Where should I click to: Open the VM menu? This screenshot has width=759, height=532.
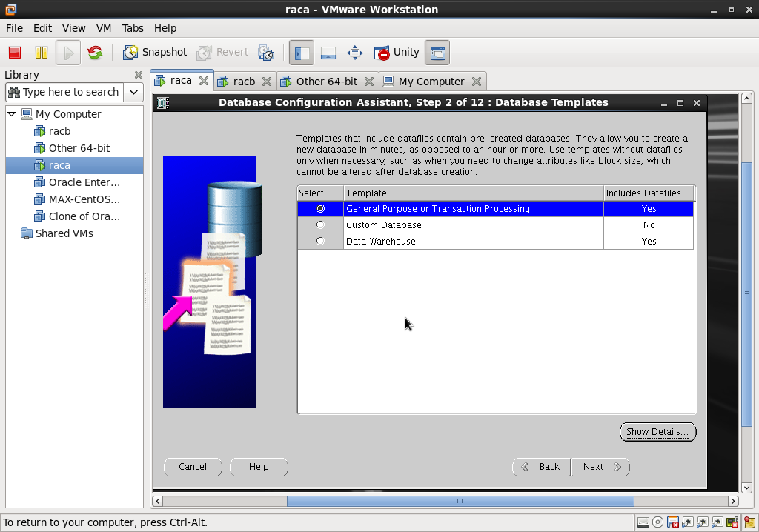point(104,28)
